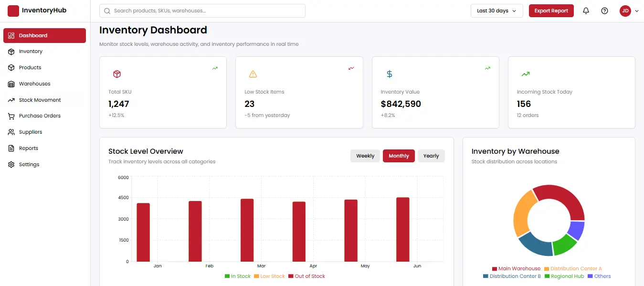The height and width of the screenshot is (286, 644).
Task: Go to Warehouses in sidebar
Action: pos(34,84)
